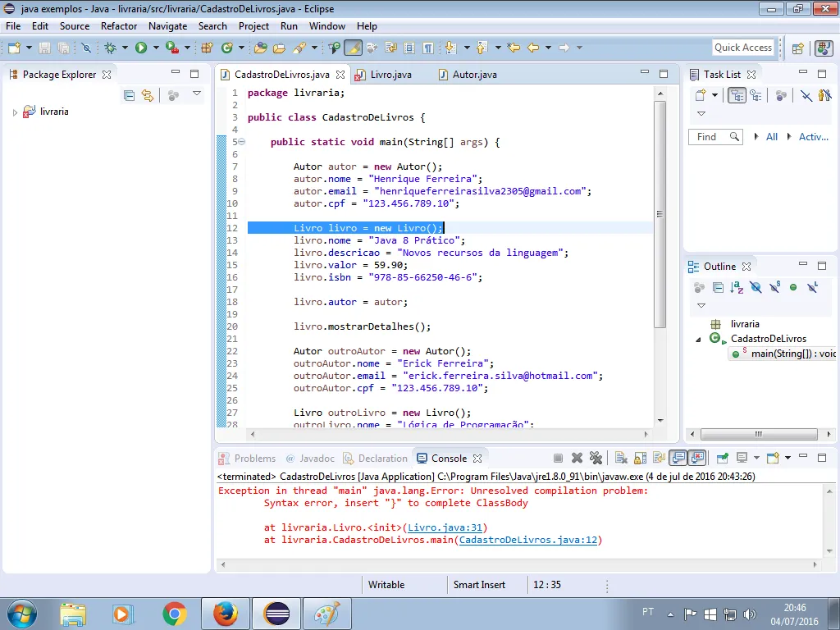Open the CadastroDeLivros.java:12 stack trace link
Image resolution: width=840 pixels, height=630 pixels.
(x=528, y=540)
